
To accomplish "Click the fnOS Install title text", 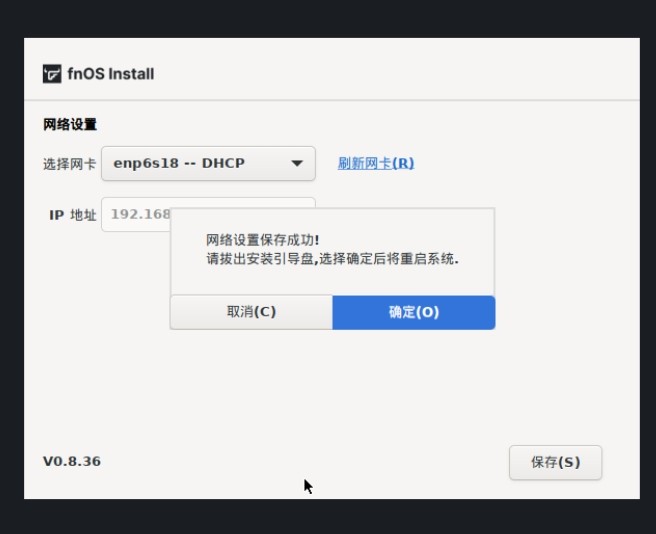I will pos(111,74).
